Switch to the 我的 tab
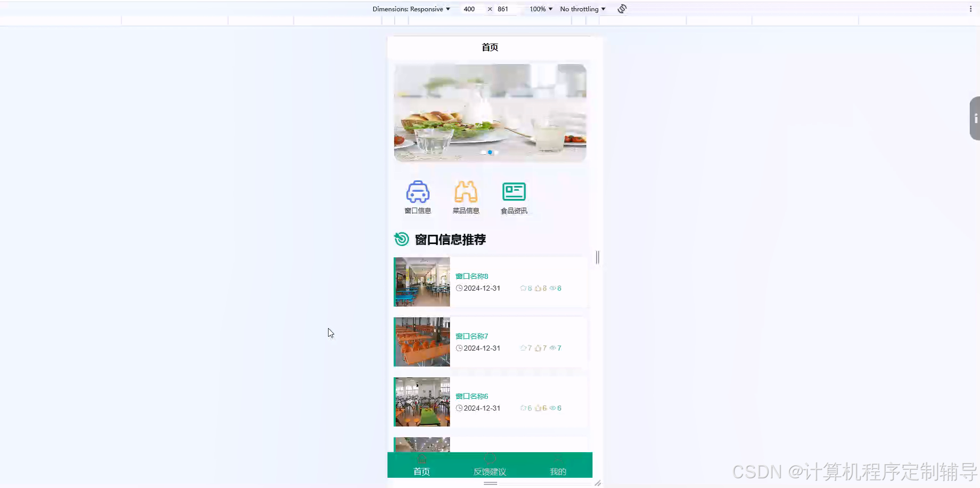The image size is (980, 488). (x=557, y=471)
